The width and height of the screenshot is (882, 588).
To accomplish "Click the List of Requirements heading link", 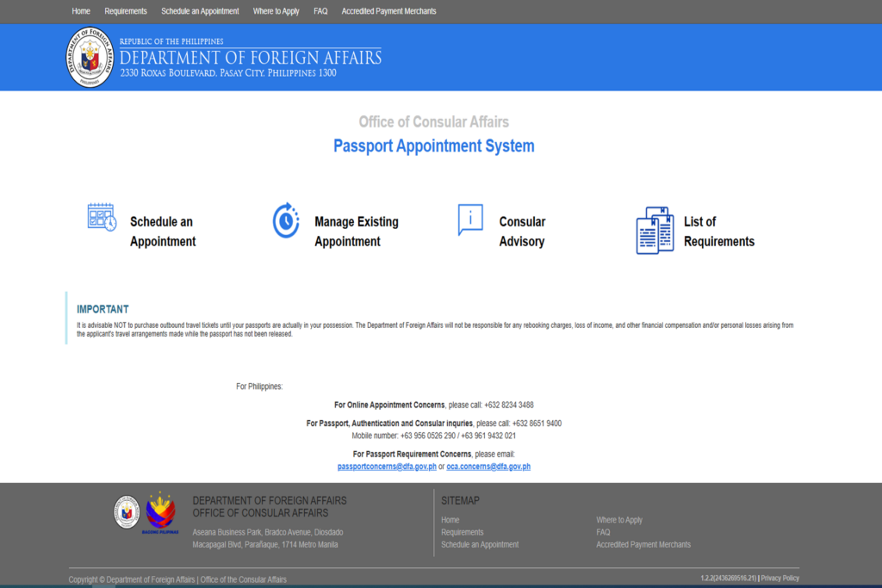I will click(719, 231).
